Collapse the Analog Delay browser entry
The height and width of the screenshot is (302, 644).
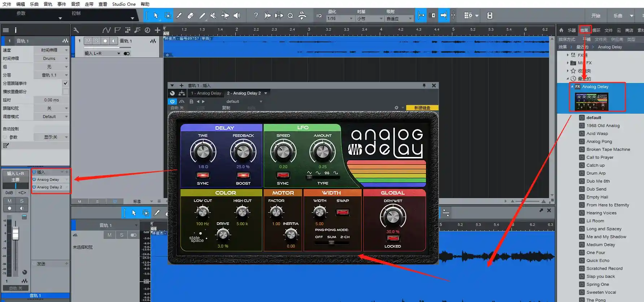tap(572, 87)
